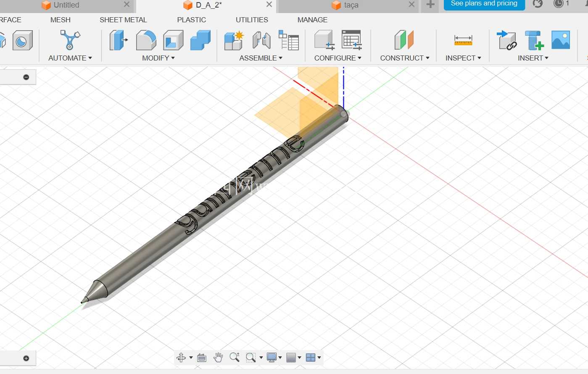588x374 pixels.
Task: Expand the INSPECT dropdown menu
Action: tap(463, 58)
